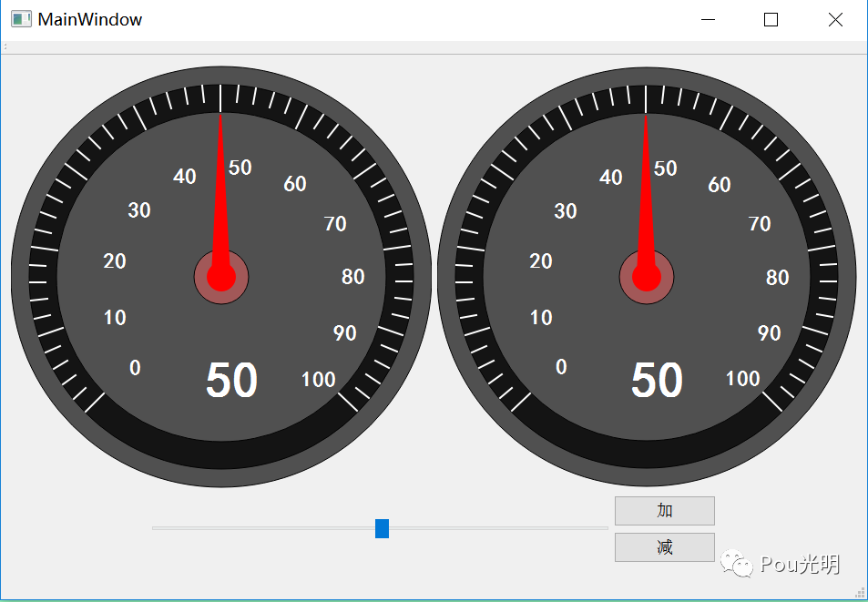This screenshot has width=868, height=602.
Task: Click the large 50 readout in the left gauge
Action: [232, 380]
